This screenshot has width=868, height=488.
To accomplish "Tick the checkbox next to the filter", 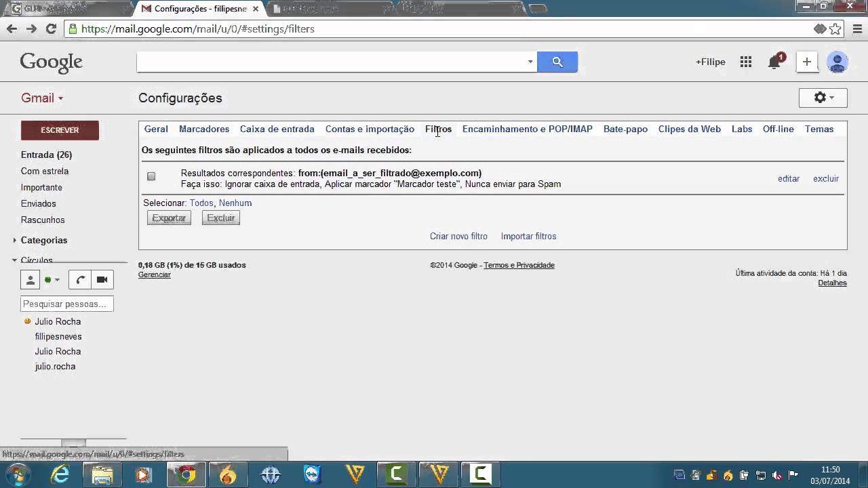I will coord(151,176).
